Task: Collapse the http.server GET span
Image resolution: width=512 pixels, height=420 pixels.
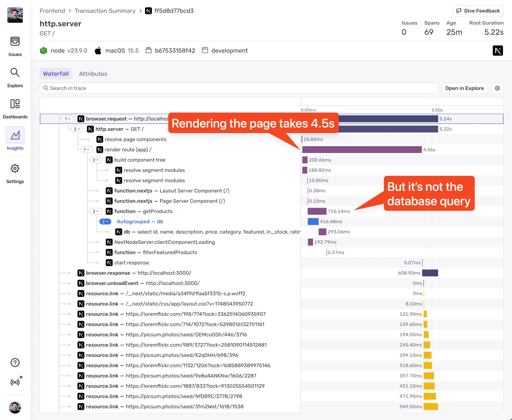Action: 77,129
